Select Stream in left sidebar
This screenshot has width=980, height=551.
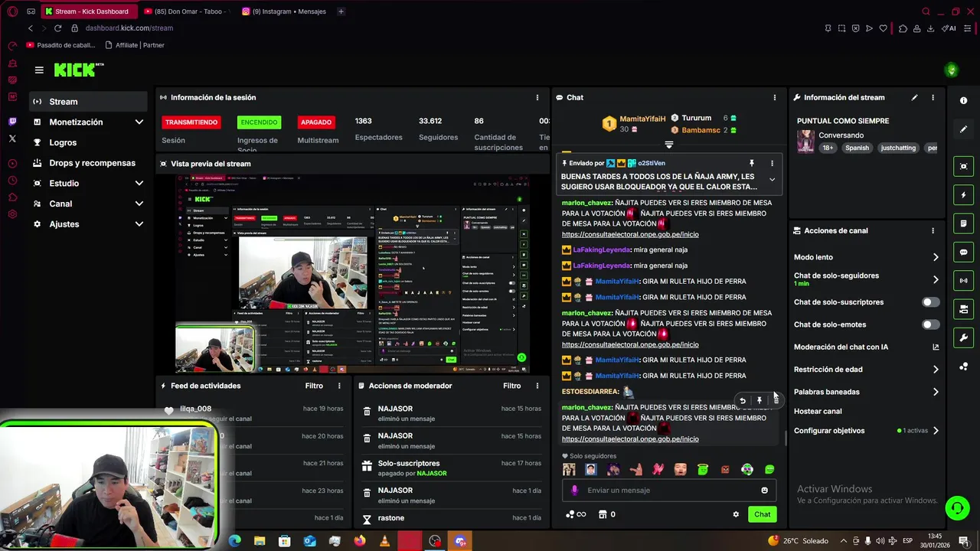[x=89, y=102]
